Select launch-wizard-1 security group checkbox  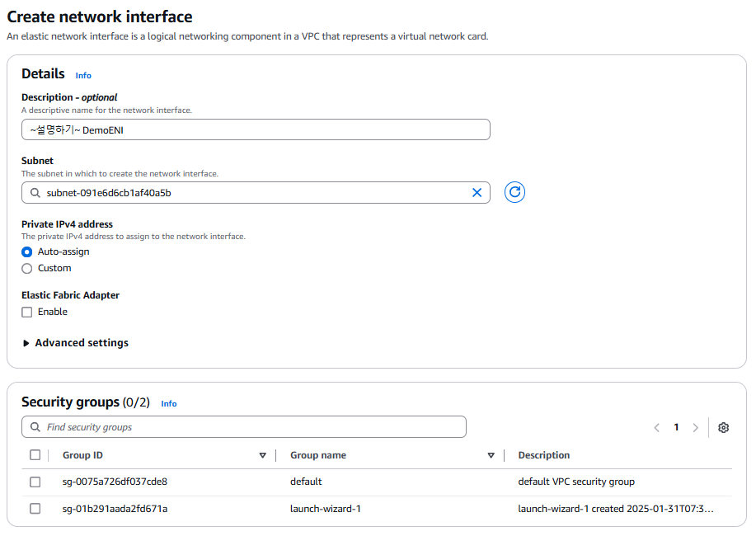click(x=35, y=509)
